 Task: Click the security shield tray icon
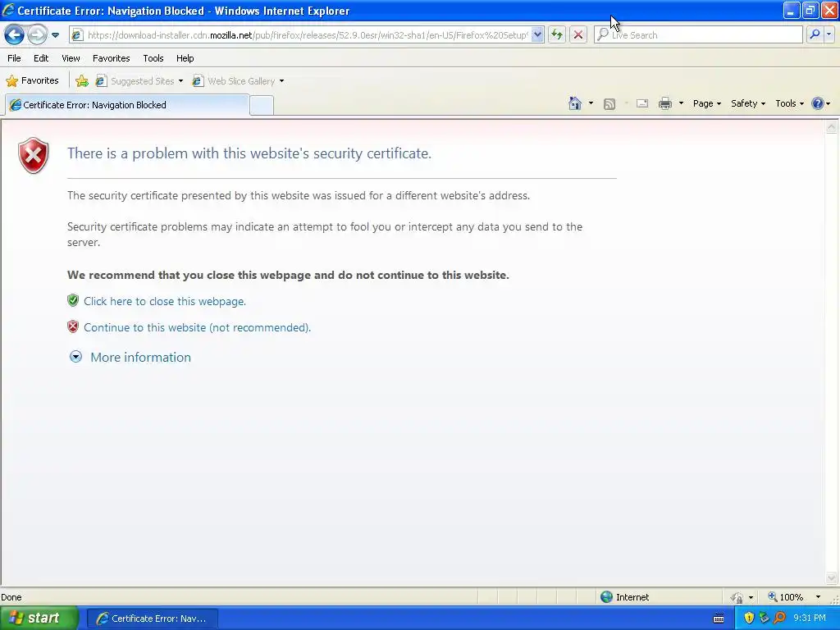(749, 619)
